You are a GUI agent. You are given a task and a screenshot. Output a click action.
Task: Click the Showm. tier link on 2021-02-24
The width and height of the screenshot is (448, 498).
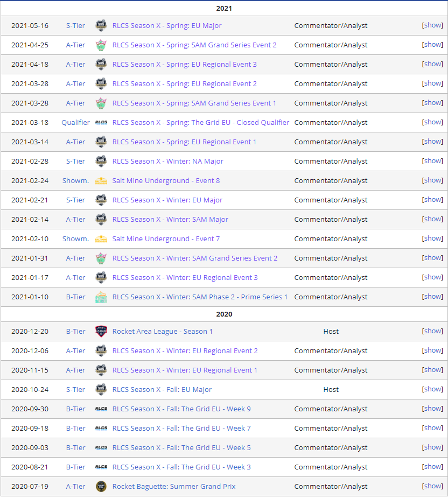75,181
